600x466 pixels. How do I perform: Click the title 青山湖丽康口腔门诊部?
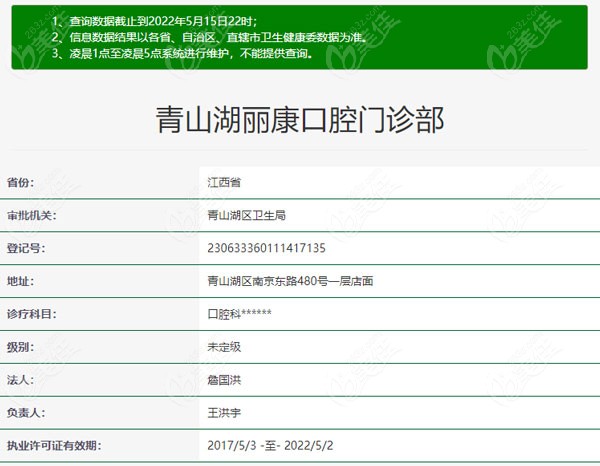[300, 122]
